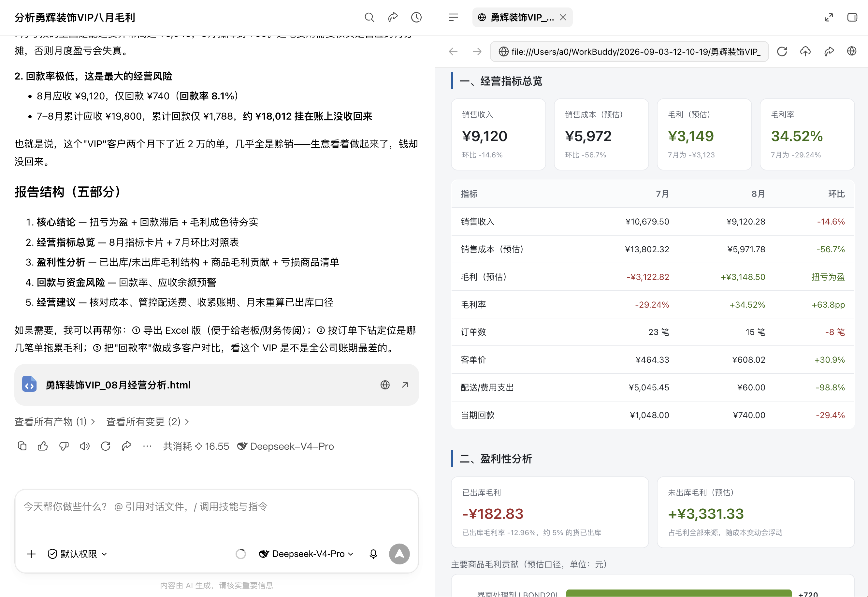The width and height of the screenshot is (868, 597).
Task: Click the 一、经营指标总览 section heading
Action: [501, 81]
